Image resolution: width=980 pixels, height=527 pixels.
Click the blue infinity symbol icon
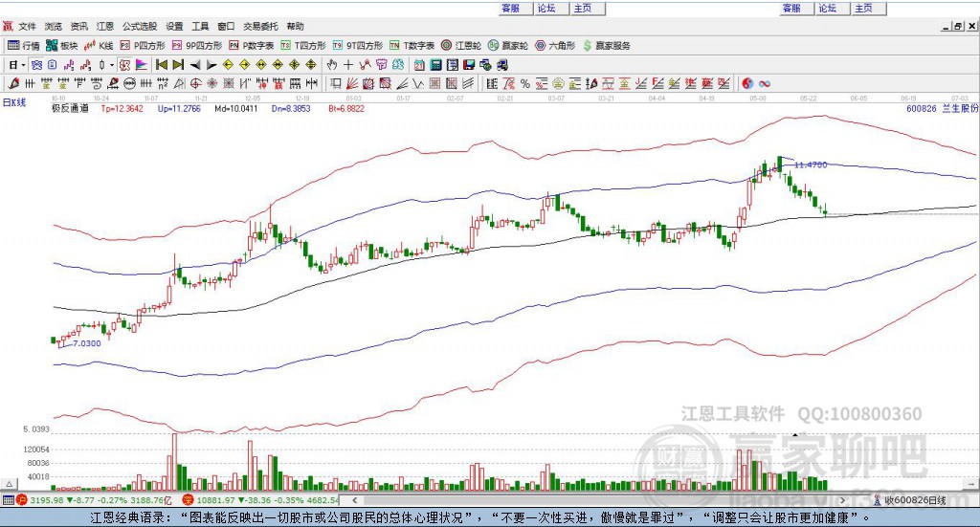click(765, 83)
